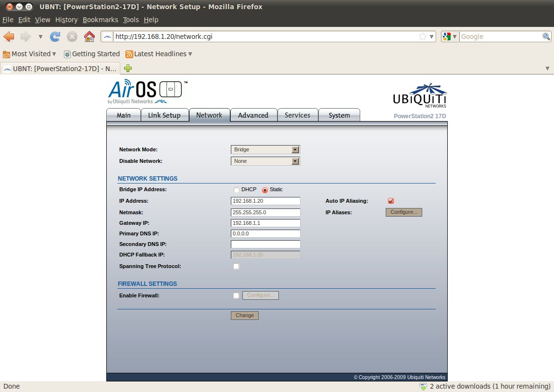Screen dimensions: 554x392
Task: Click the Change button
Action: (244, 316)
